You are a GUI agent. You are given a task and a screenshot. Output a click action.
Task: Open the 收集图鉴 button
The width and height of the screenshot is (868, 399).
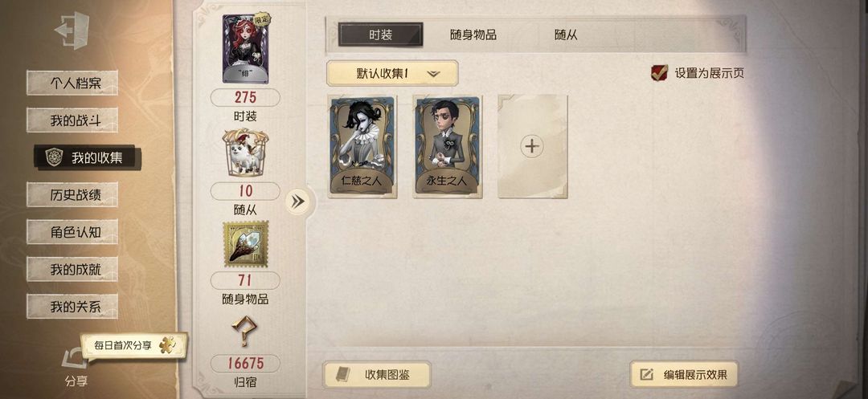click(x=377, y=375)
